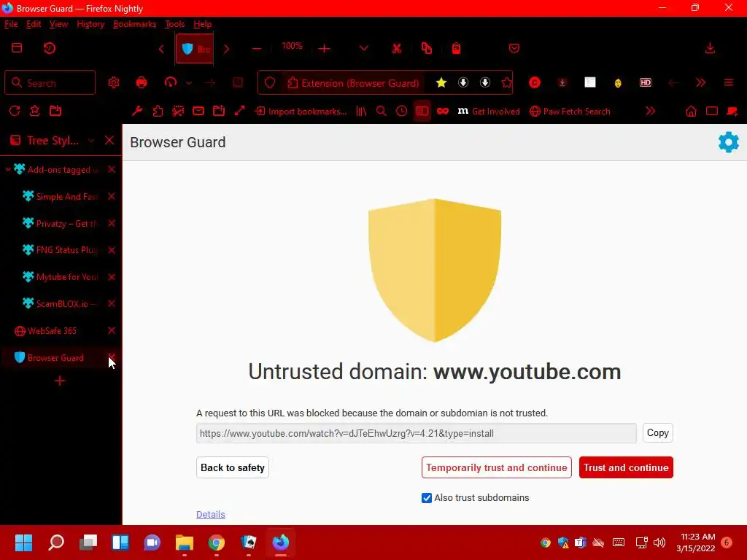This screenshot has width=747, height=560.
Task: Open the Import bookmarks... bookmark
Action: click(x=301, y=111)
